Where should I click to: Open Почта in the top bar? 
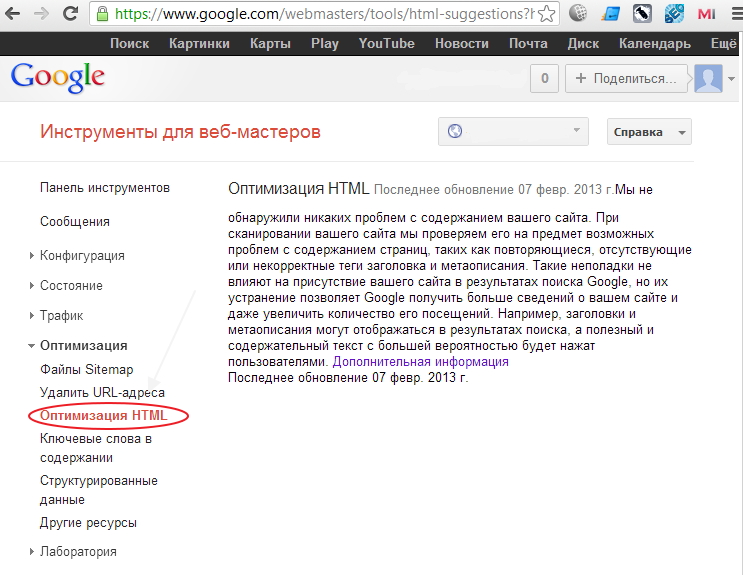(x=528, y=44)
